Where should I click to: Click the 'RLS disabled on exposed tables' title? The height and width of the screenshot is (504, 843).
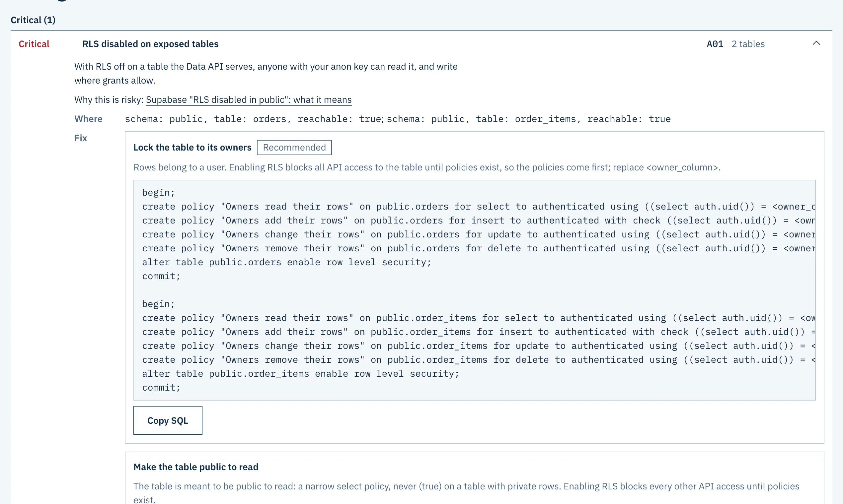click(x=150, y=44)
